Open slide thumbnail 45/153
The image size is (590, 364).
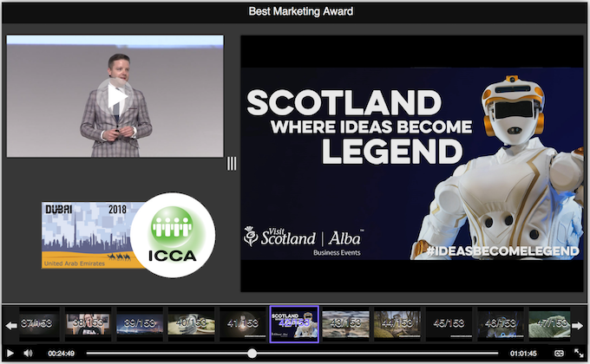449,324
